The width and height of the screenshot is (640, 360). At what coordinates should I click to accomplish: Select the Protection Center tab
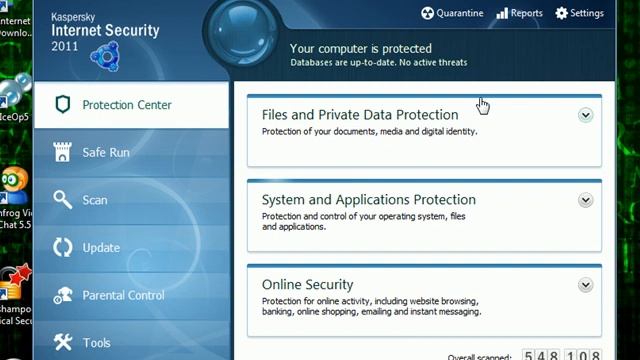pos(131,105)
